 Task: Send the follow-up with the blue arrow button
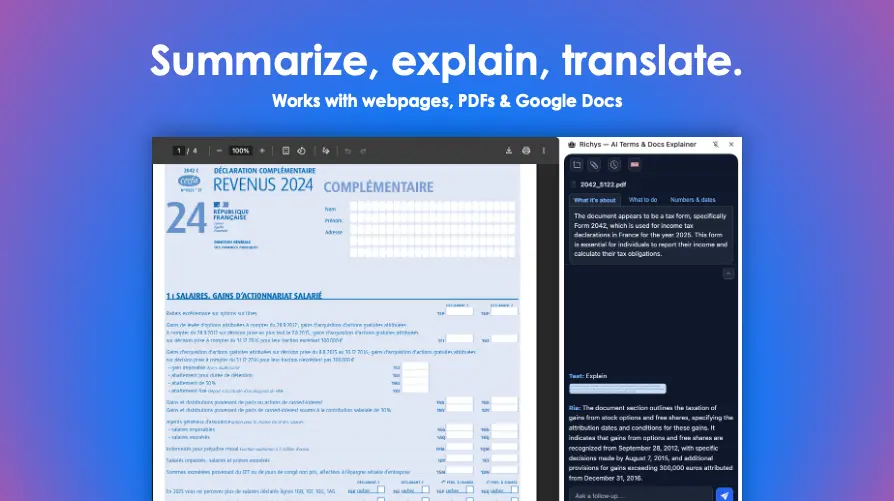724,495
